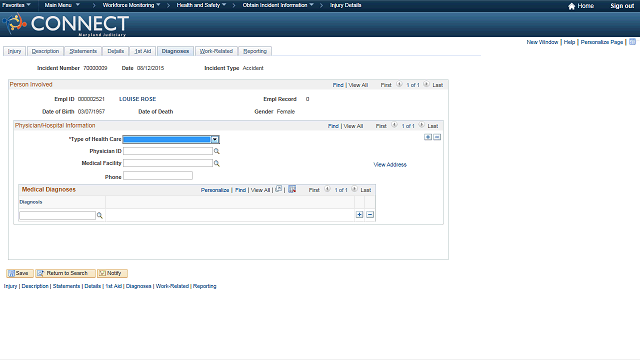
Task: Click the bottom Injury page link
Action: 10,286
